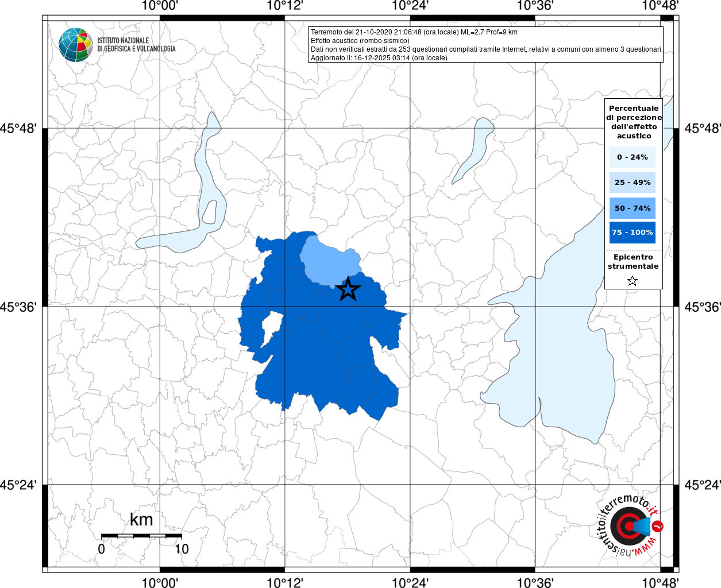The width and height of the screenshot is (721, 588).
Task: Select the 50 - 74% legend swatch
Action: pyautogui.click(x=633, y=208)
